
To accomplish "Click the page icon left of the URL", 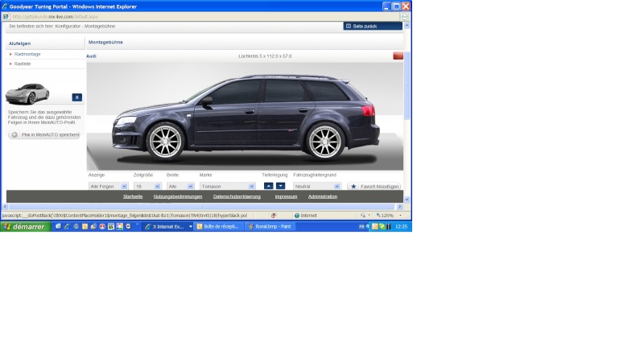I will pos(6,17).
